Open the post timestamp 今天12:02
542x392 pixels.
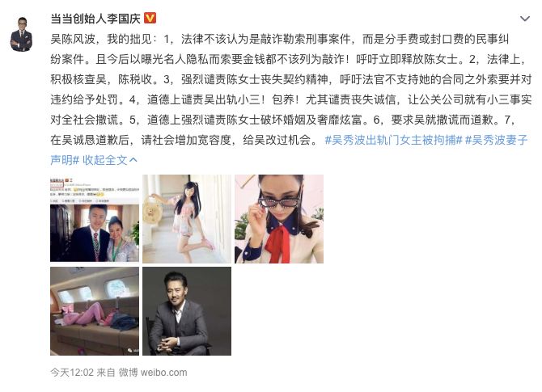point(72,373)
